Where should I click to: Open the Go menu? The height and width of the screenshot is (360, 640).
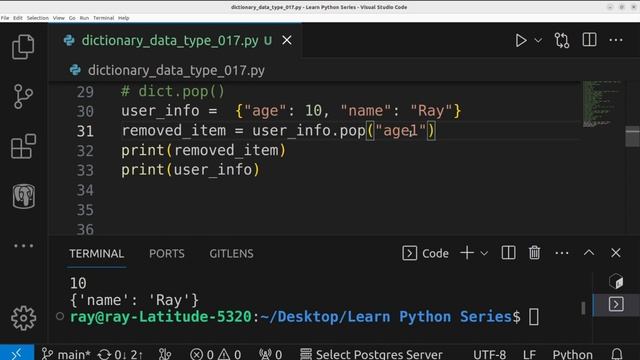coord(72,18)
